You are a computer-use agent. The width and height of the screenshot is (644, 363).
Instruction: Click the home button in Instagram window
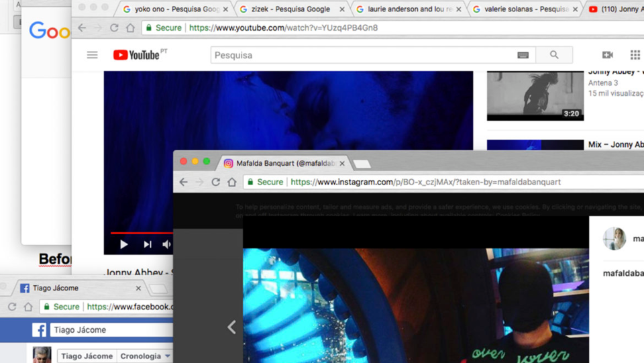pos(231,182)
